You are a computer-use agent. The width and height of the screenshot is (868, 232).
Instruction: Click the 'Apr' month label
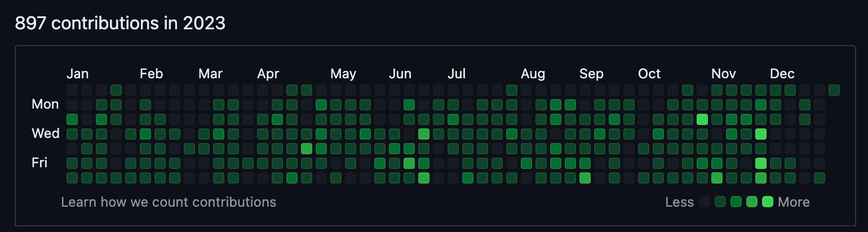pyautogui.click(x=268, y=74)
